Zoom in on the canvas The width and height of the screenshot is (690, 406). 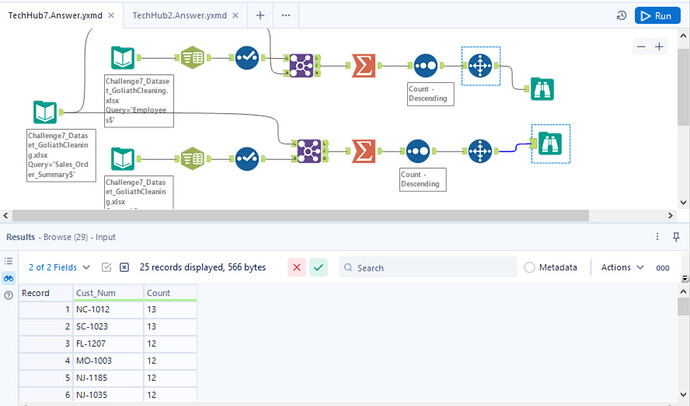click(659, 47)
